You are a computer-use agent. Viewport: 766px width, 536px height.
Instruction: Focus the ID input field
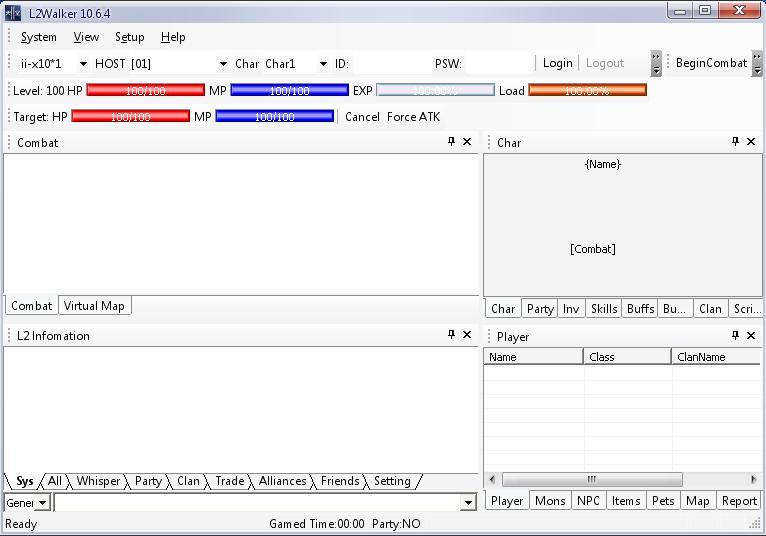coord(391,64)
